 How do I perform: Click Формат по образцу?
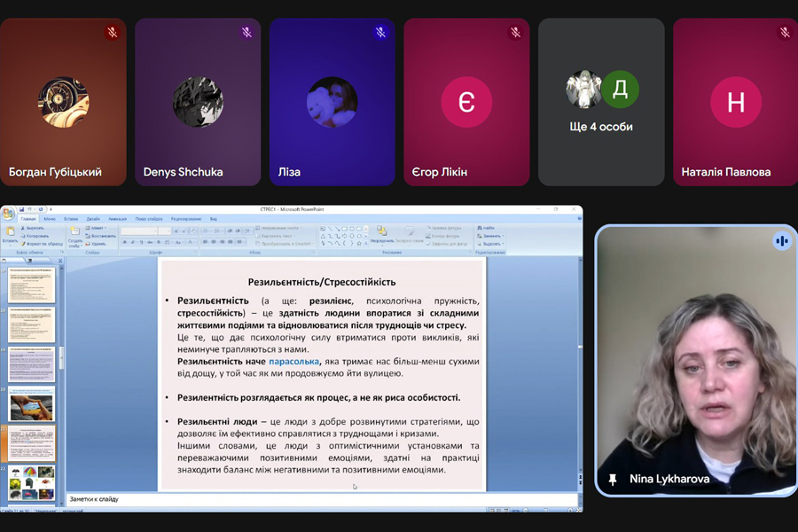coord(43,244)
